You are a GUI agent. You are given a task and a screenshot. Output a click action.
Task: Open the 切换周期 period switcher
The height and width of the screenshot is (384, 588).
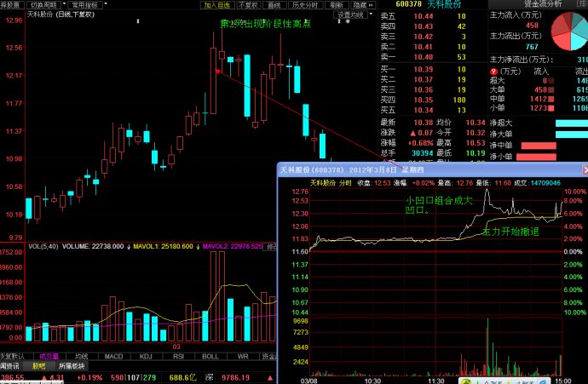click(43, 5)
